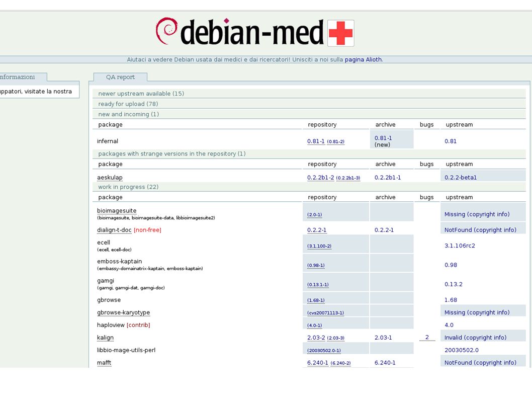Open dialign-t-doc repository version 0.2.2-1
Viewport: 532px width, 399px height.
coord(317,230)
